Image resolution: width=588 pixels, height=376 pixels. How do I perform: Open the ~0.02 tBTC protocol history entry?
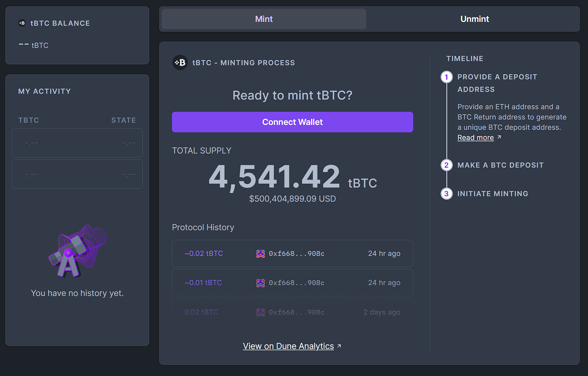(292, 253)
